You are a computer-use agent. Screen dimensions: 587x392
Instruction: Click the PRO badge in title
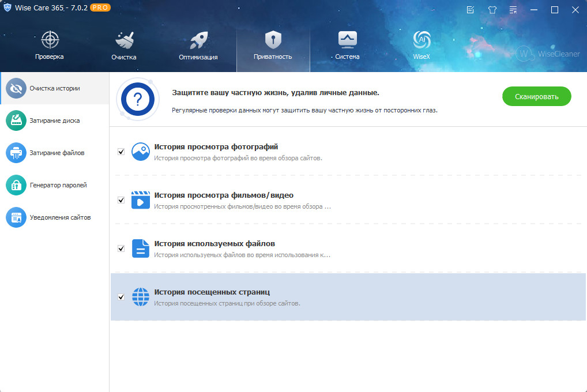pyautogui.click(x=100, y=7)
